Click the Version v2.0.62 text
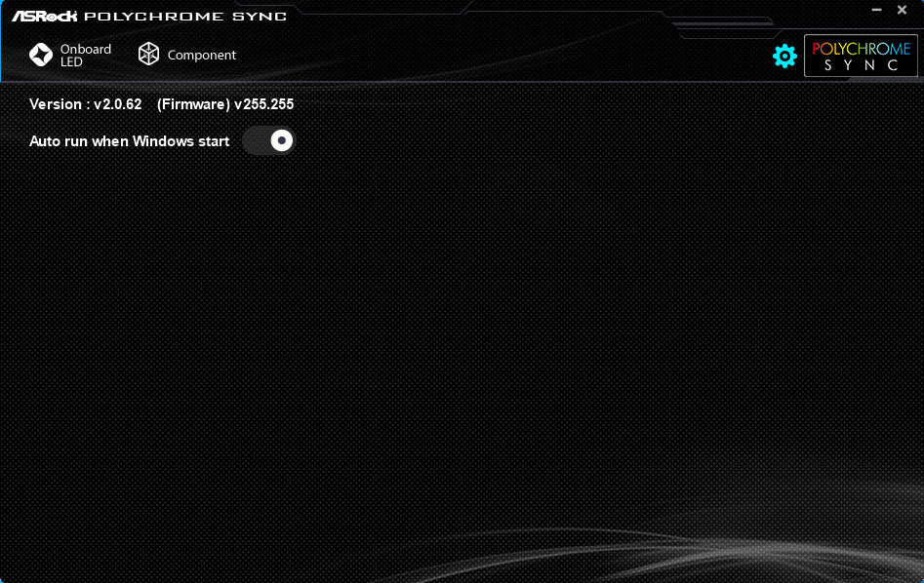The height and width of the screenshot is (583, 924). [86, 104]
